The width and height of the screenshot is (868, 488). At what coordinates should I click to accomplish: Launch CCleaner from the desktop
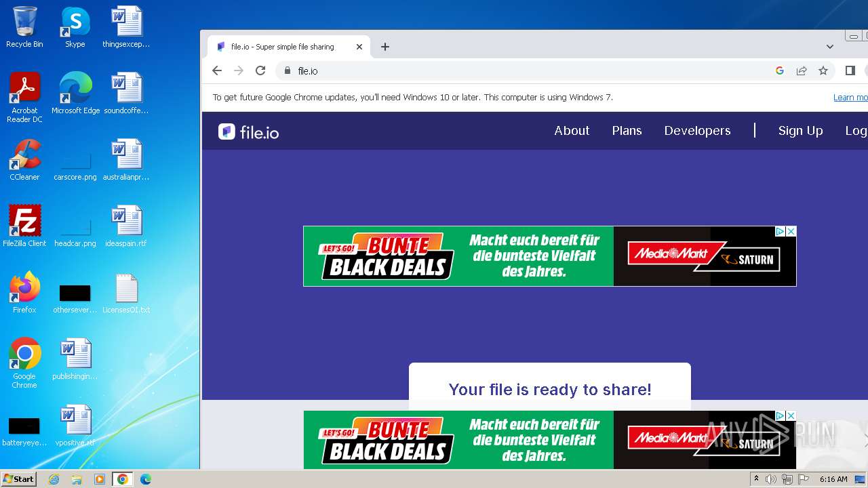coord(24,159)
